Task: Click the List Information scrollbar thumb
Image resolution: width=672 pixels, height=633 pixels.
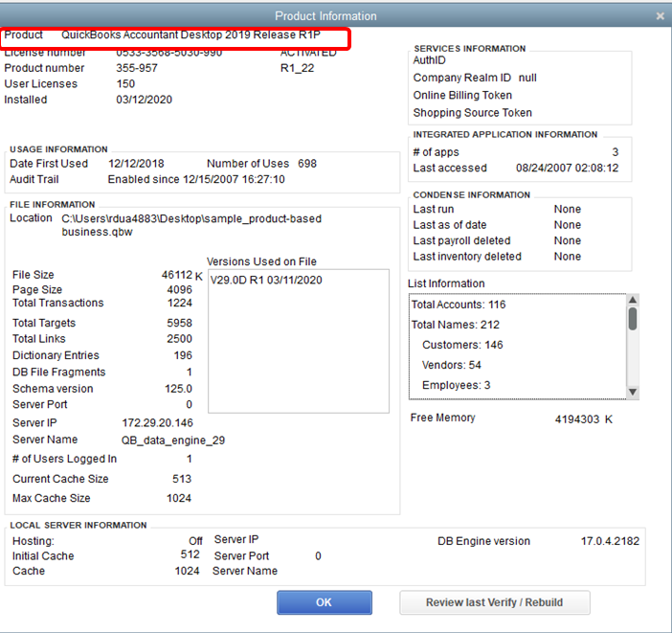Action: [x=633, y=319]
